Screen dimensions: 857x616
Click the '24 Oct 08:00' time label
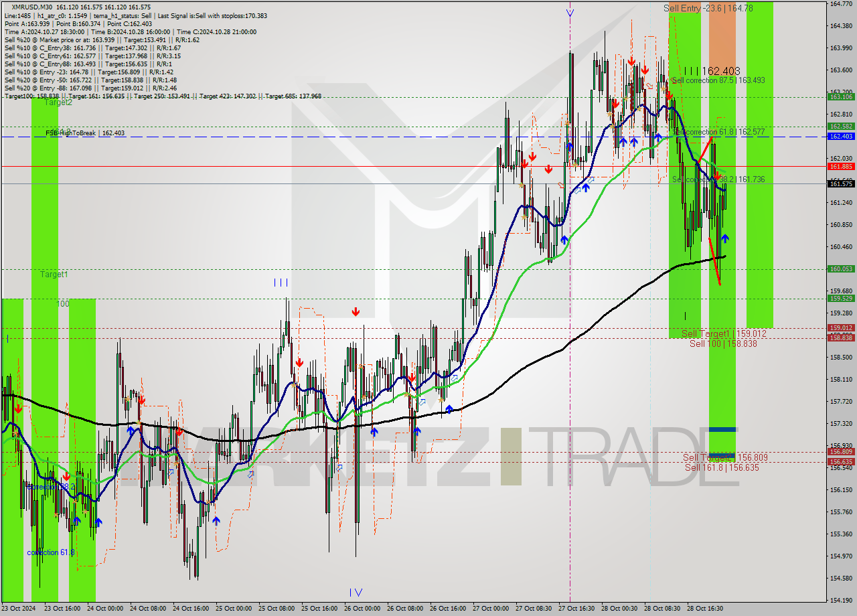(x=147, y=609)
